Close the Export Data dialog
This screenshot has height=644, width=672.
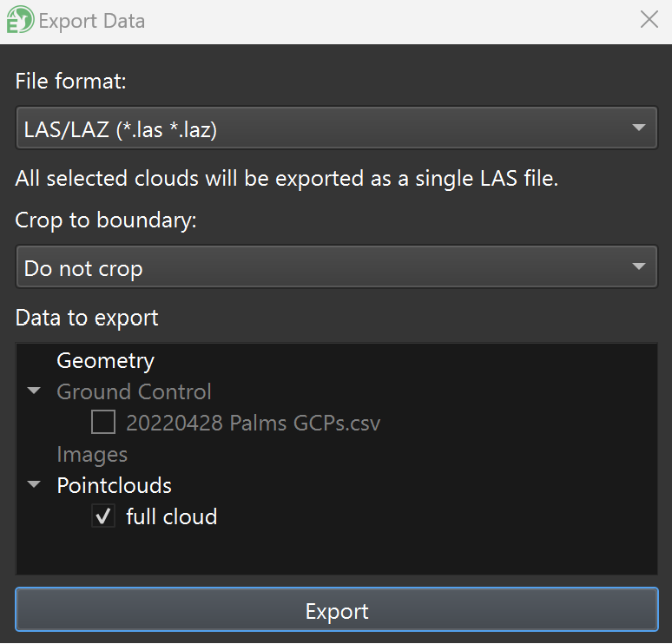click(x=649, y=20)
